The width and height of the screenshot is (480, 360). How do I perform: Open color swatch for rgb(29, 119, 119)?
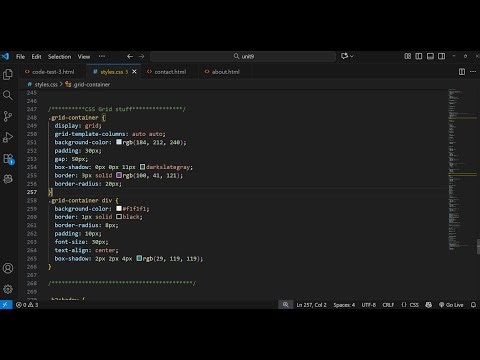coord(139,258)
